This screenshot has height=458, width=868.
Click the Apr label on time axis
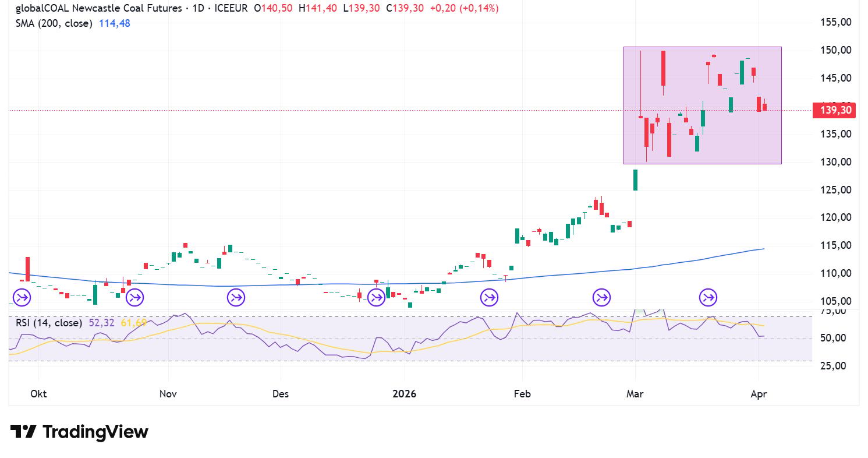[x=759, y=394]
